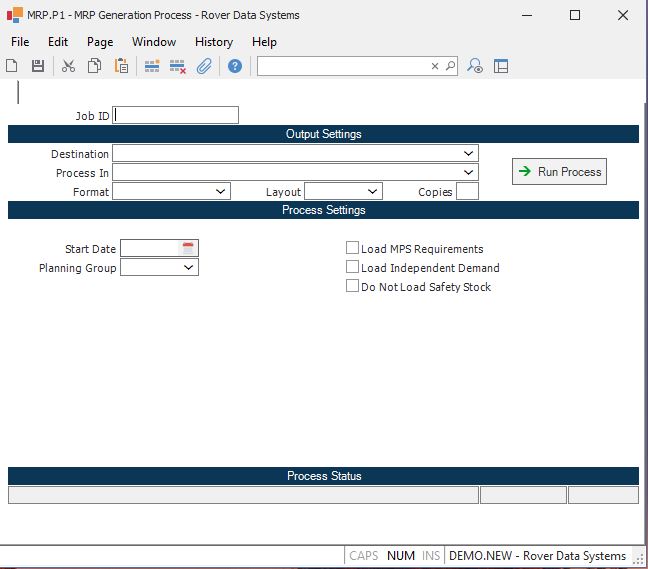Click the New record toolbar icon
This screenshot has height=569, width=648.
tap(12, 66)
